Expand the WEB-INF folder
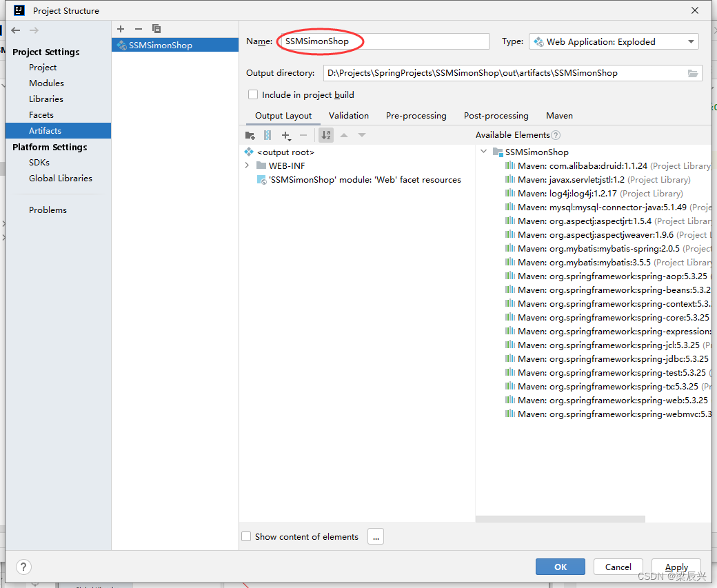The width and height of the screenshot is (717, 588). (x=248, y=165)
